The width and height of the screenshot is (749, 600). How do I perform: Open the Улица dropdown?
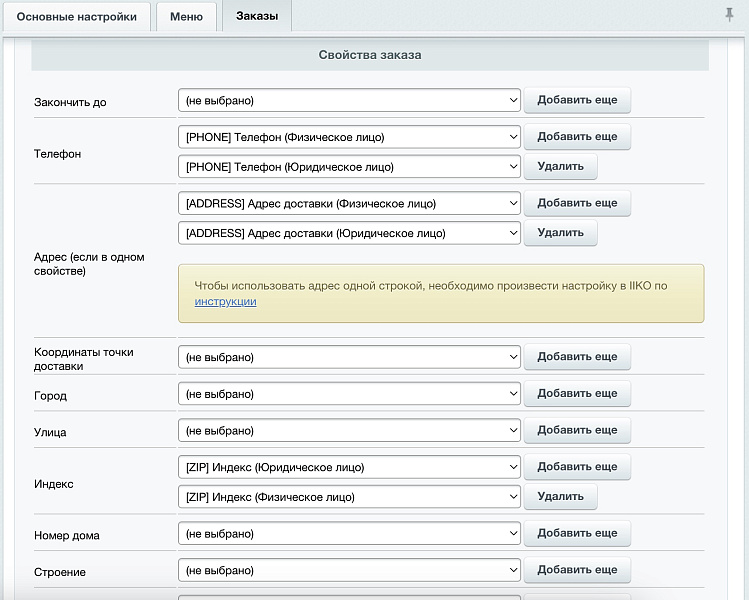(349, 431)
